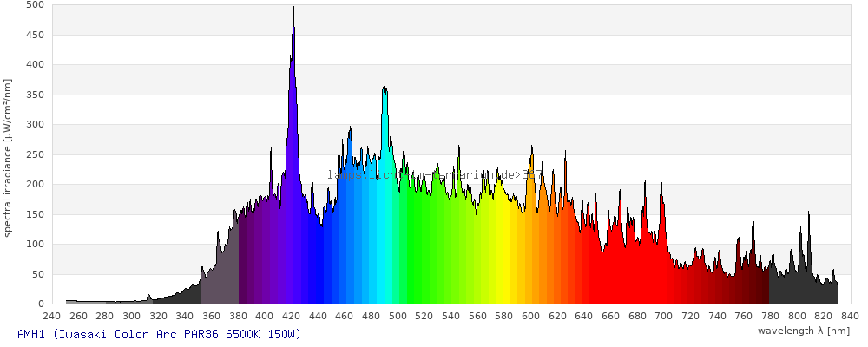The width and height of the screenshot is (868, 347).
Task: Click the 'spectral irradiance' vertical axis label
Action: tap(8, 157)
